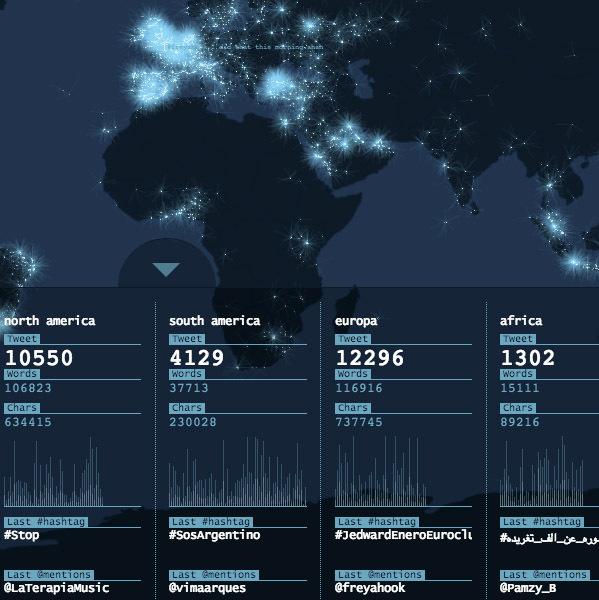
Task: Click the Chars label under europa
Action: pos(353,408)
